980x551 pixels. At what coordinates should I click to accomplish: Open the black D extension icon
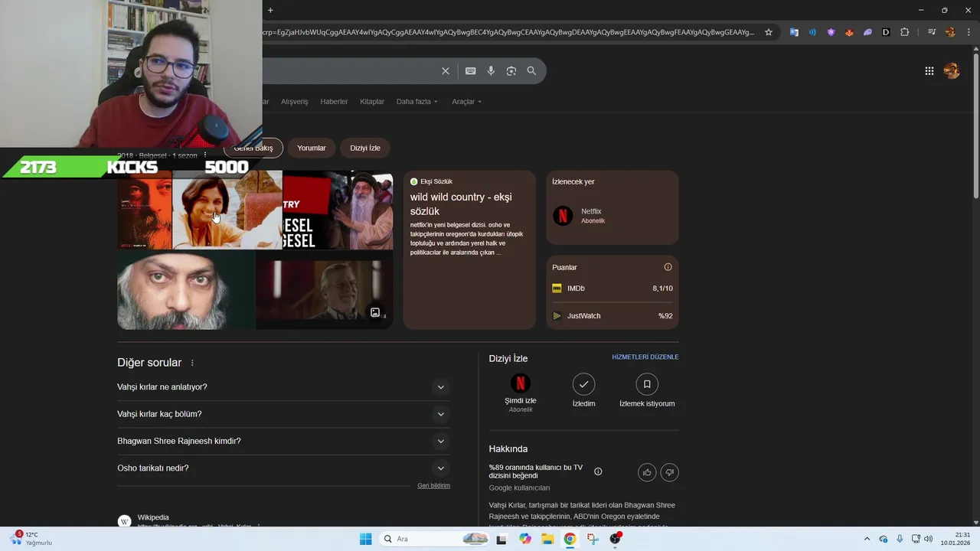tap(886, 32)
